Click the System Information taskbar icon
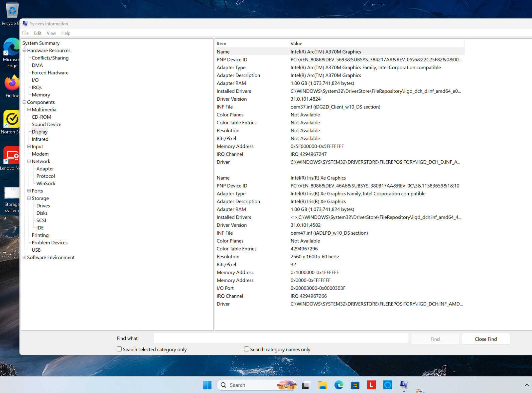Viewport: 532px width, 393px height. click(x=404, y=385)
